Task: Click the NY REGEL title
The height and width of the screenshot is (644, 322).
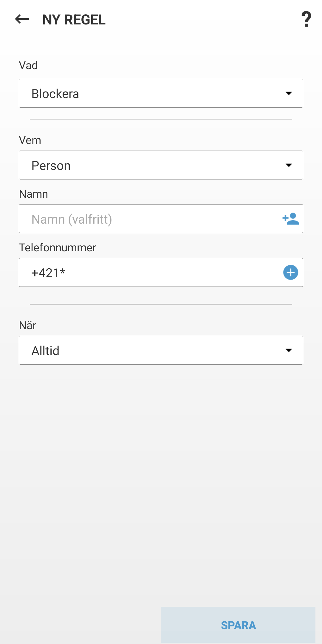Action: [74, 20]
